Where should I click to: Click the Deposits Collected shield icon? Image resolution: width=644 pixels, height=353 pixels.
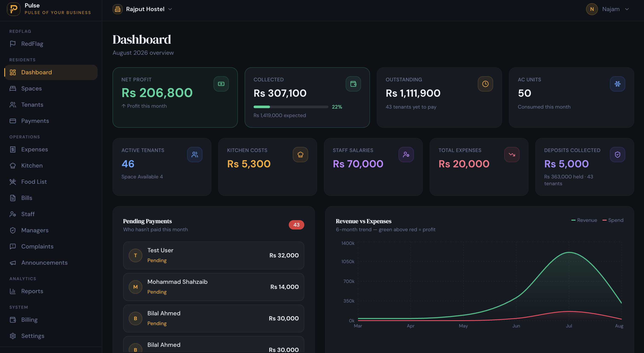coord(617,155)
